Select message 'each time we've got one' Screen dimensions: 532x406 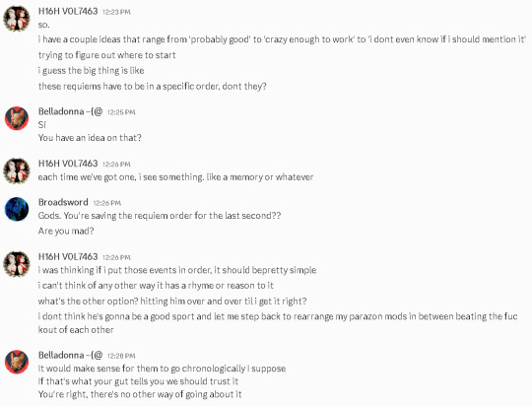175,177
